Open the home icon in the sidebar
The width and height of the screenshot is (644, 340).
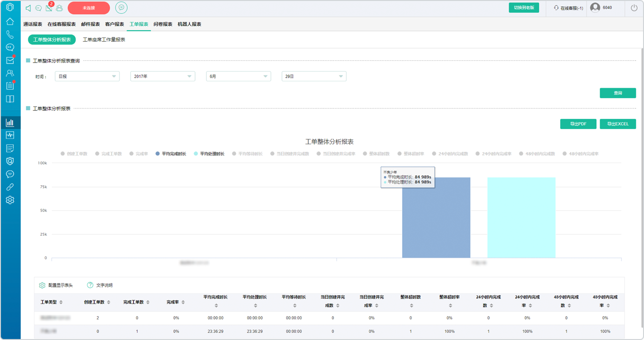[x=10, y=21]
